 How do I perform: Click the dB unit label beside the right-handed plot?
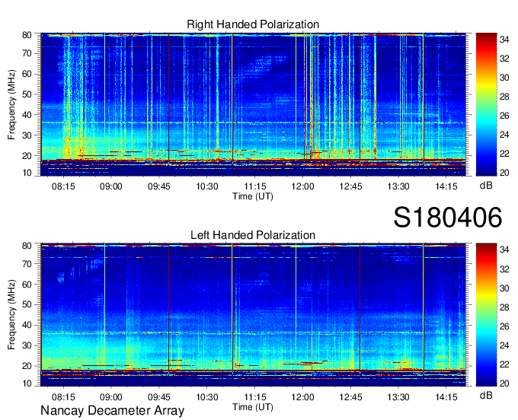[x=486, y=186]
